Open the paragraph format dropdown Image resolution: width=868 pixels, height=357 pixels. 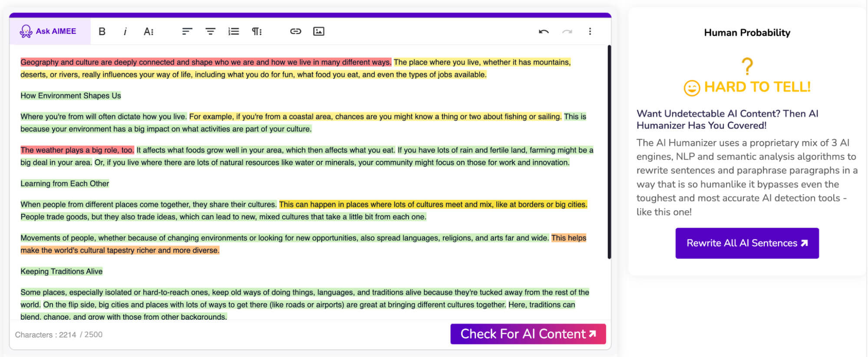257,31
